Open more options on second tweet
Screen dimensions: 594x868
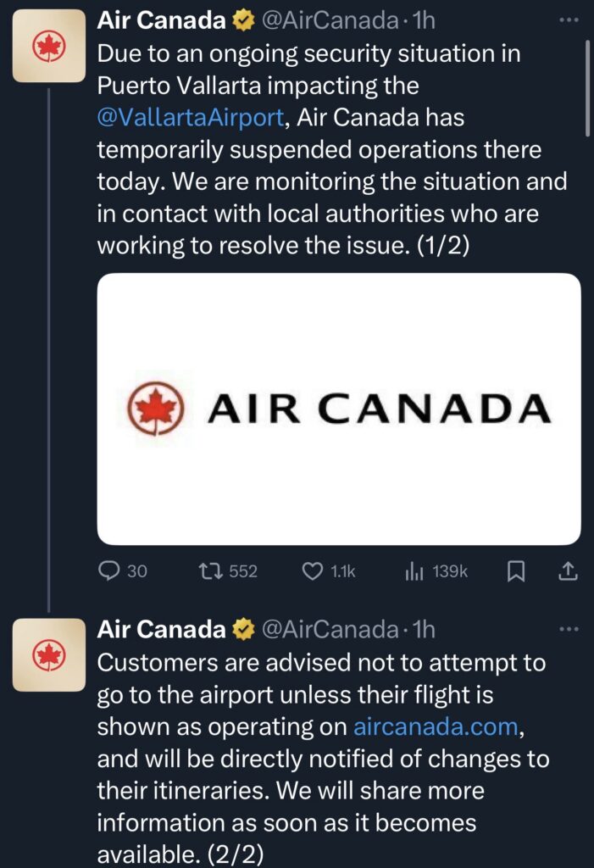coord(569,629)
